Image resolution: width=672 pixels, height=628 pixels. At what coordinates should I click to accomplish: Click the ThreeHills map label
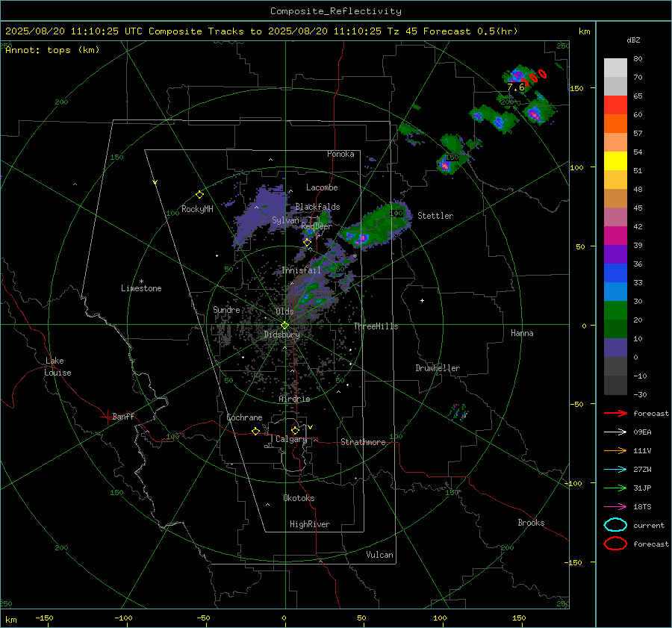(x=376, y=326)
